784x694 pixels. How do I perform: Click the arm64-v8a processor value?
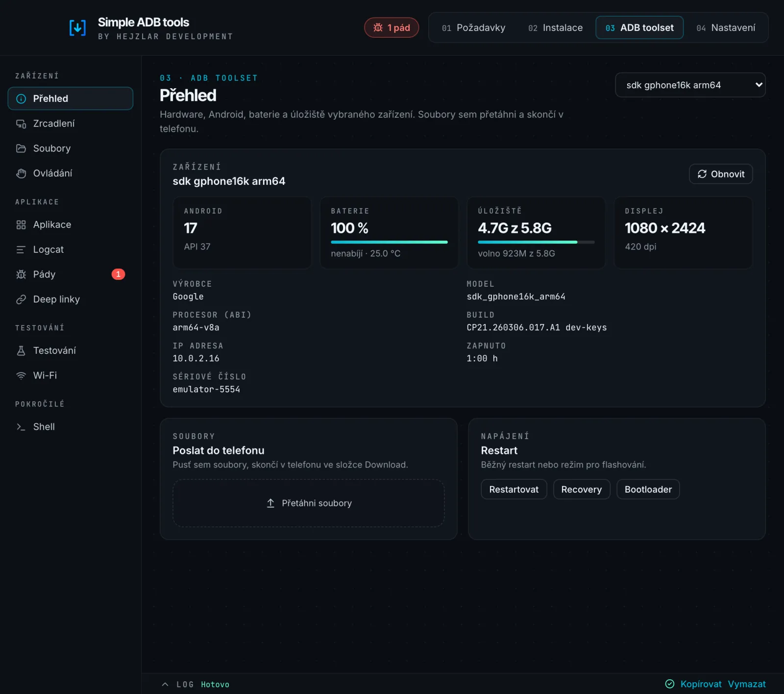[x=196, y=327]
